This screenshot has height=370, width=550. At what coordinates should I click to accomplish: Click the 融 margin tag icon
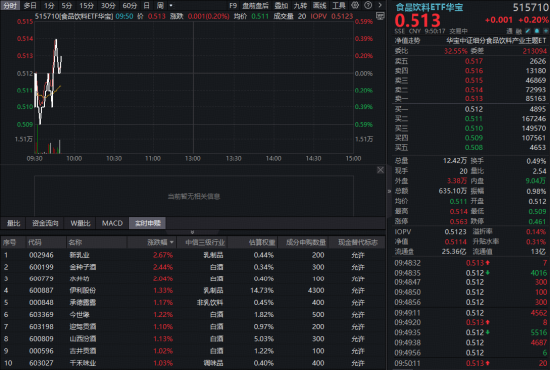click(519, 31)
